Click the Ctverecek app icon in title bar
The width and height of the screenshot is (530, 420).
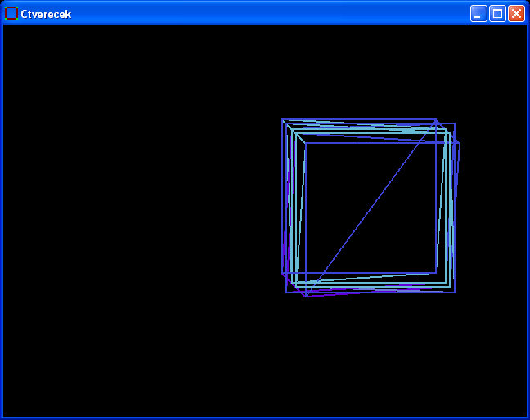coord(11,13)
